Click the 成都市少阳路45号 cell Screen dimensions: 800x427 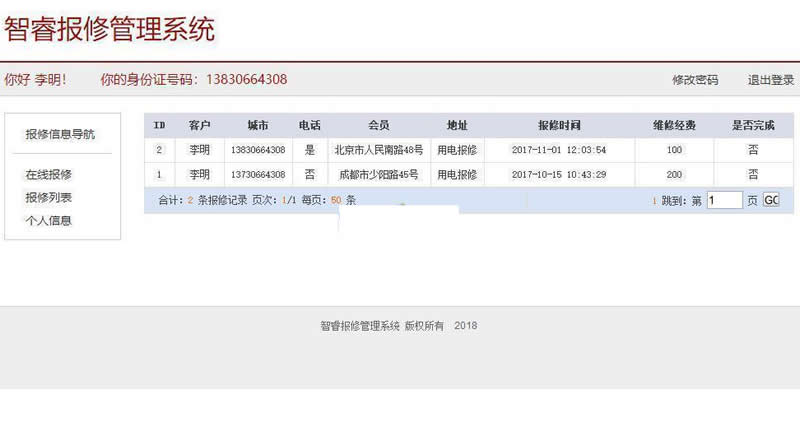(378, 174)
